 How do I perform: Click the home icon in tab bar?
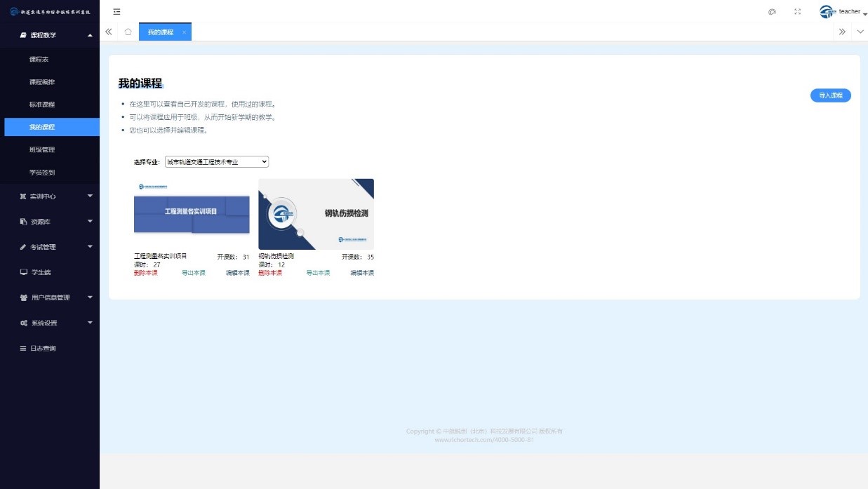point(128,32)
